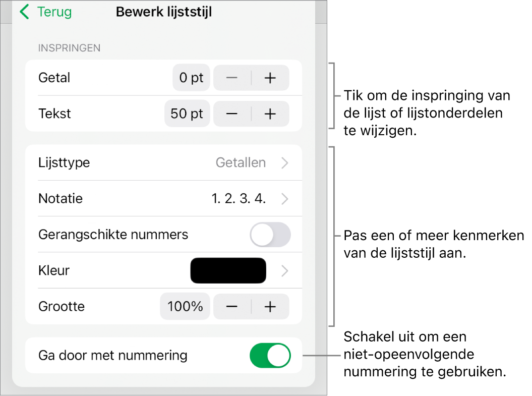Select the Bewerk lijststijl title

163,12
